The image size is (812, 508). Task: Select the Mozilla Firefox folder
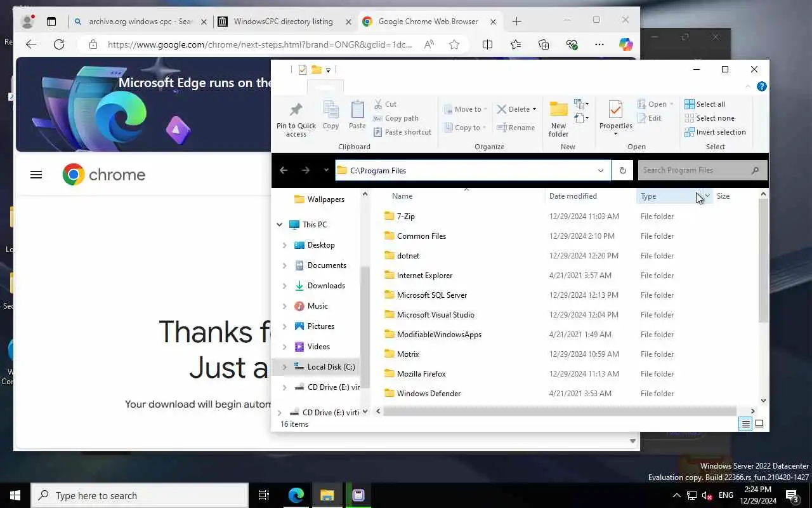tap(421, 374)
